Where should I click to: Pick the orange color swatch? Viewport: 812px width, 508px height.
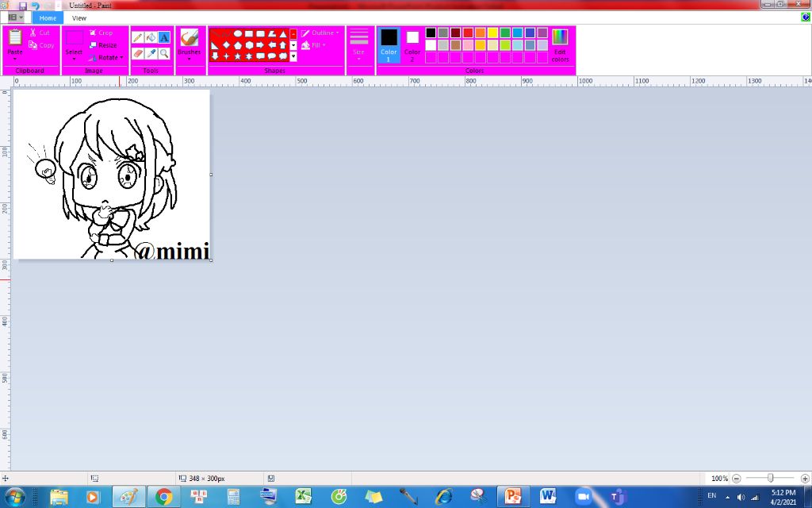click(x=480, y=33)
